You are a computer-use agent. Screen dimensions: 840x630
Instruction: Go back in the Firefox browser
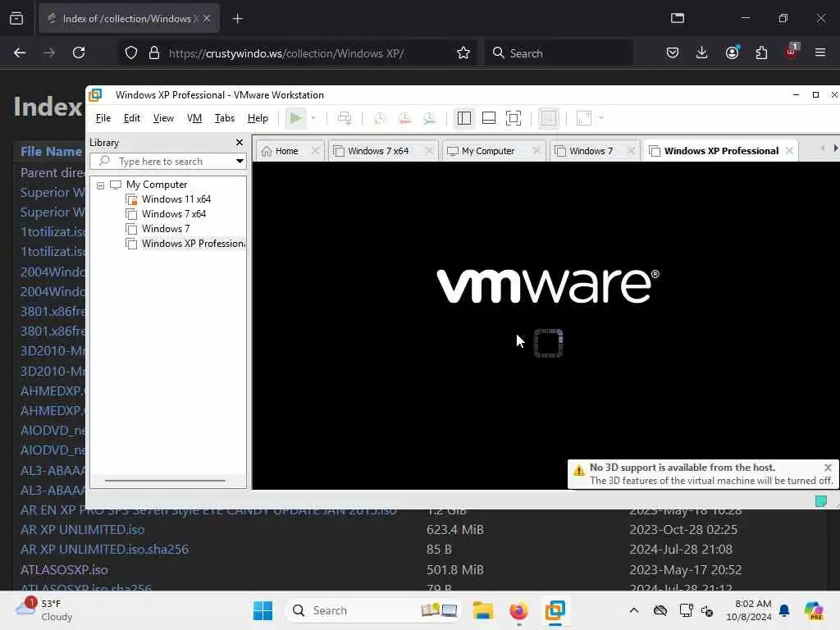click(20, 52)
